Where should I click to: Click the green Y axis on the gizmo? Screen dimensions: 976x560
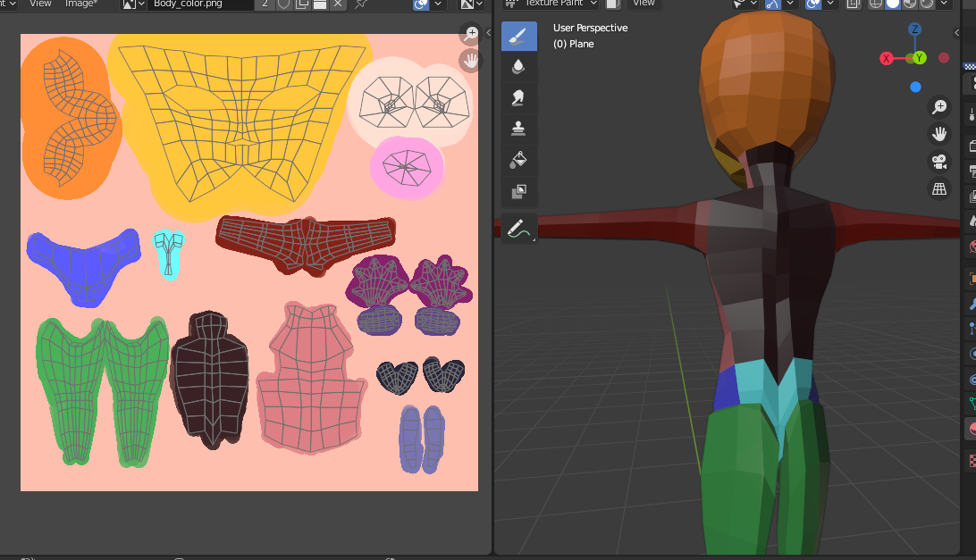coord(920,58)
